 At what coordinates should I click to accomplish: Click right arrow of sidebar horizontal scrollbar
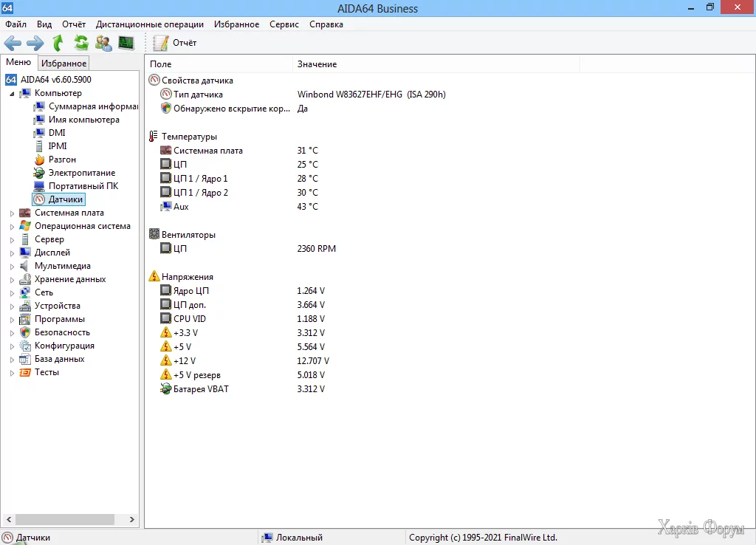pos(132,519)
